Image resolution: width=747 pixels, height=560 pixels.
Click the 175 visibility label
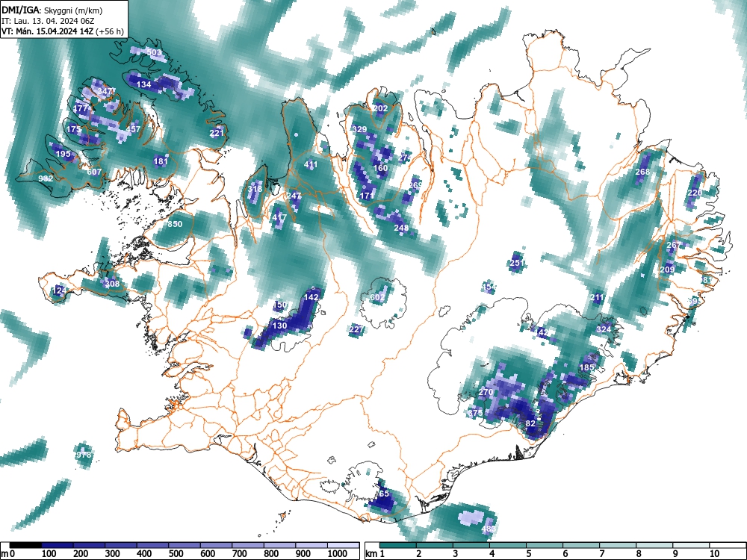[x=73, y=129]
